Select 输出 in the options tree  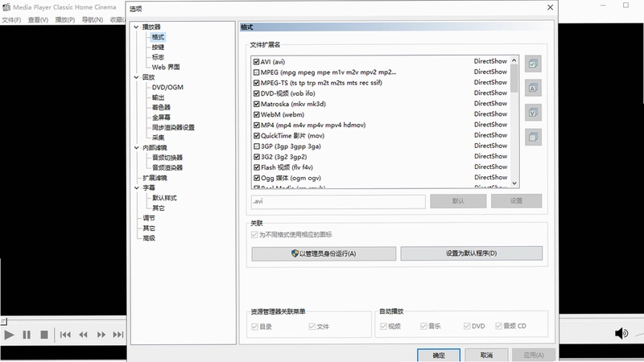pos(158,97)
